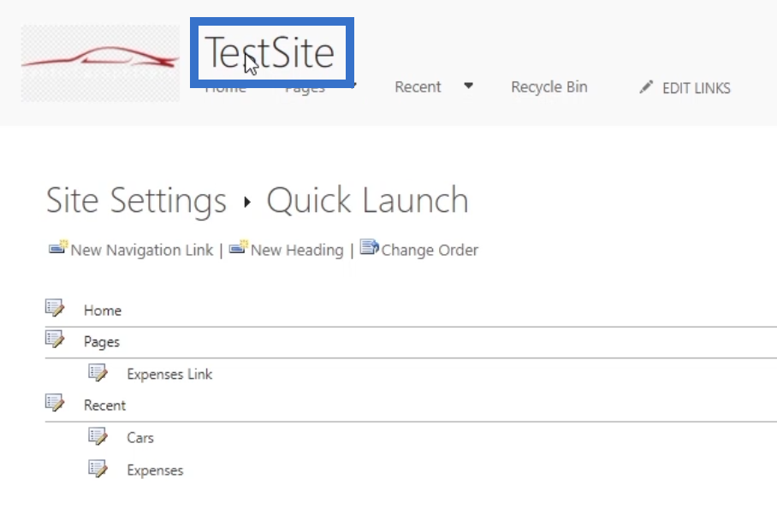The image size is (777, 532).
Task: Go to Site Settings breadcrumb
Action: pos(136,200)
